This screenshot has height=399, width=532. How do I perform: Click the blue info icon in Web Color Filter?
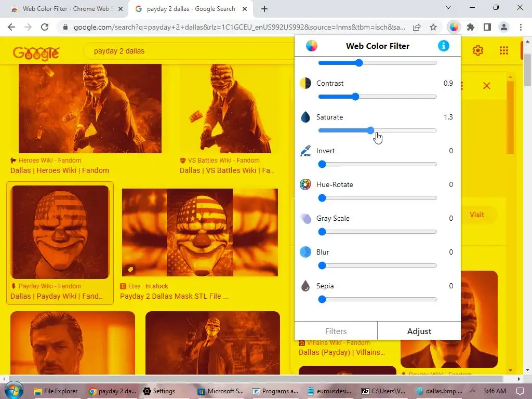(x=444, y=46)
